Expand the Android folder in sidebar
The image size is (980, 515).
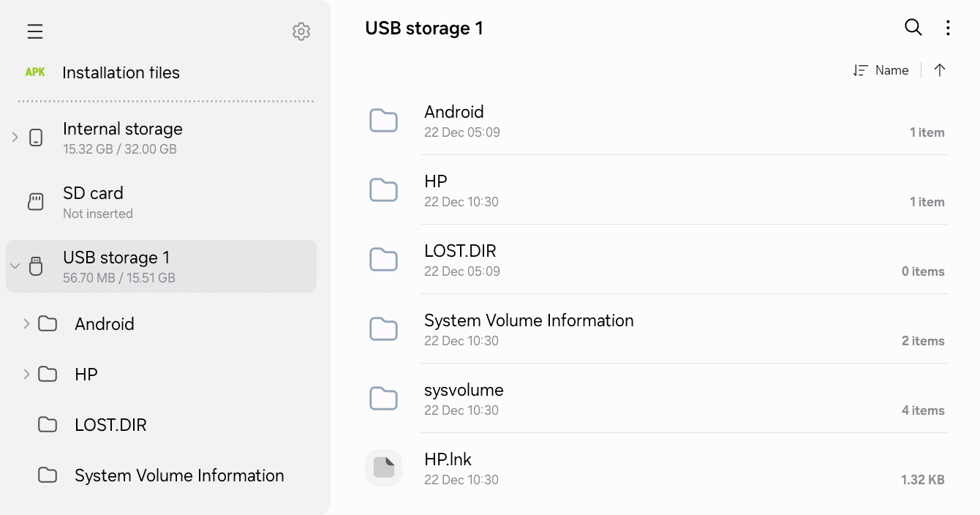(x=26, y=323)
